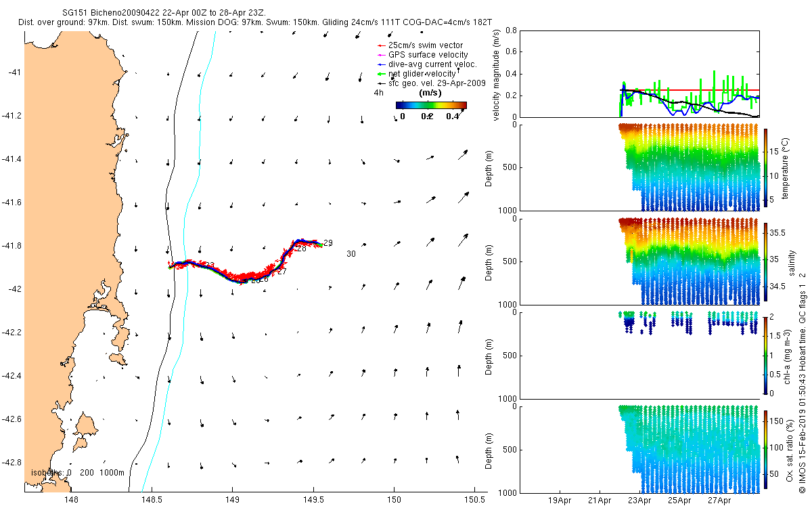Image resolution: width=812 pixels, height=508 pixels.
Task: Click the '-42' latitude tick label
Action: point(14,289)
